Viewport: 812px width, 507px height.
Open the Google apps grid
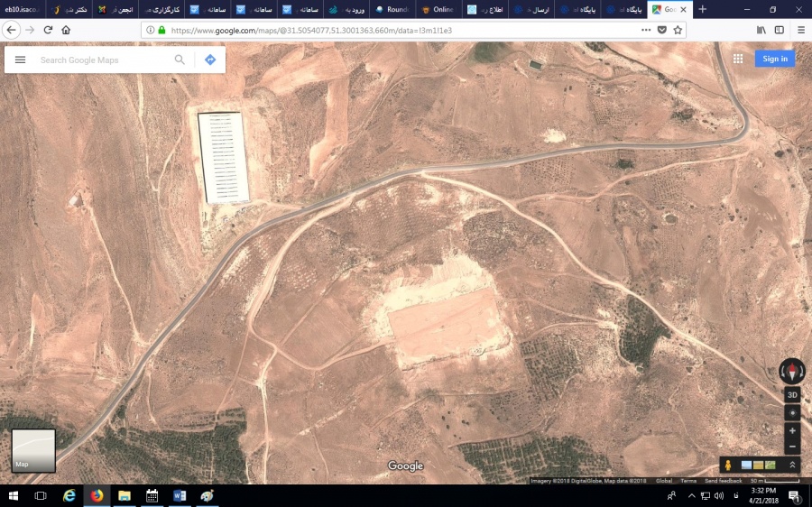738,59
